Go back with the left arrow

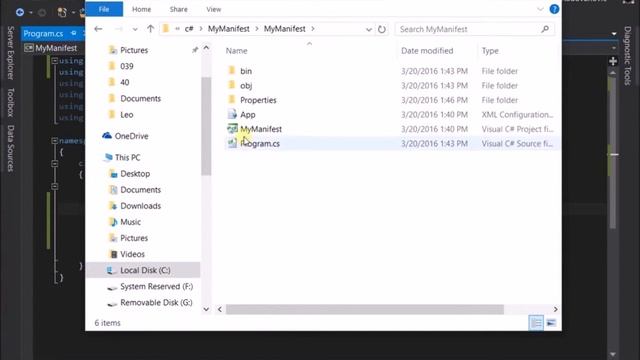(98, 29)
